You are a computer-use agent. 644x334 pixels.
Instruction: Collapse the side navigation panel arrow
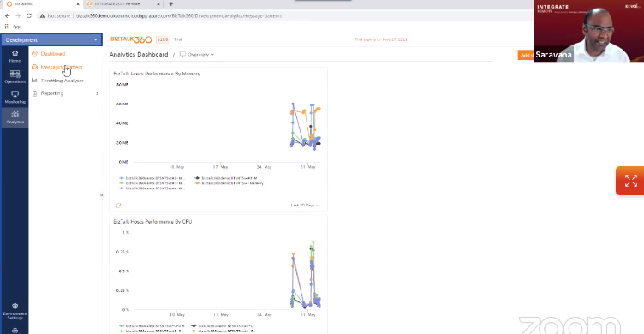click(x=101, y=195)
